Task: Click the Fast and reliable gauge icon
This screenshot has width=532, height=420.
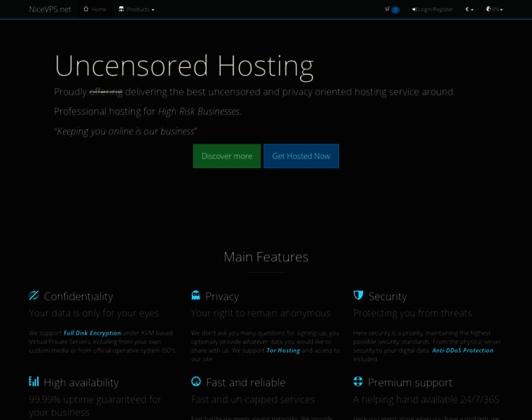Action: [x=196, y=381]
